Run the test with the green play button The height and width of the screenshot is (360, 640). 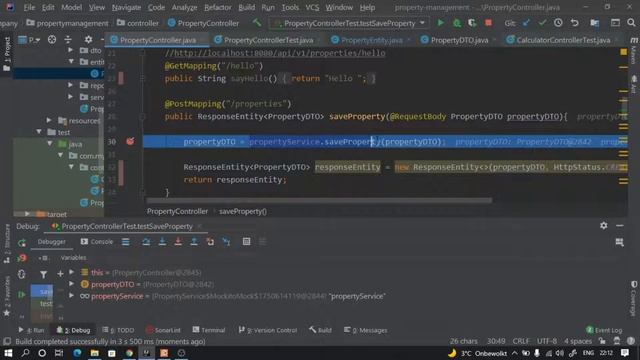[x=440, y=23]
